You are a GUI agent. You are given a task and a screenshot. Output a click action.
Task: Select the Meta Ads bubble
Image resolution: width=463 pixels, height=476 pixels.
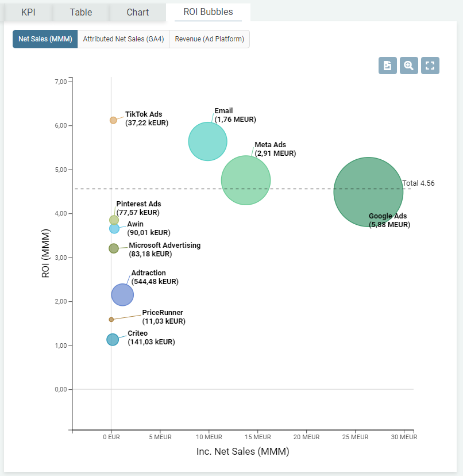[x=246, y=180]
